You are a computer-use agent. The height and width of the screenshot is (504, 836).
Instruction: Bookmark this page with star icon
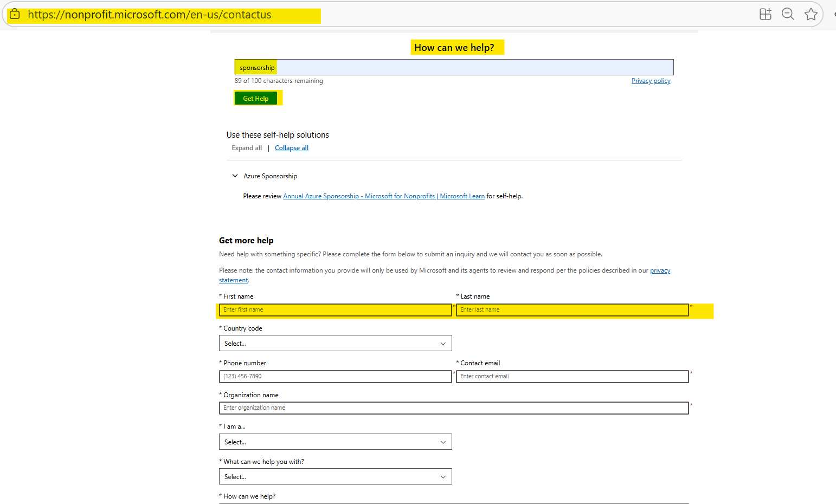(811, 14)
